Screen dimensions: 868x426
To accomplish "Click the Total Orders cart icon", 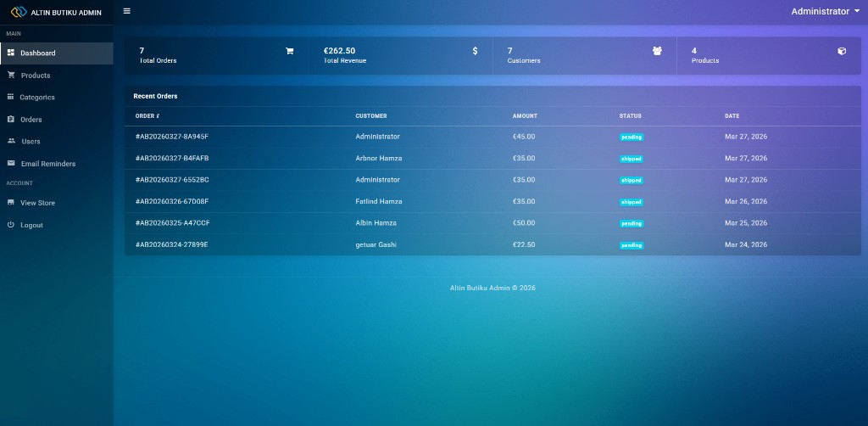I will point(289,51).
